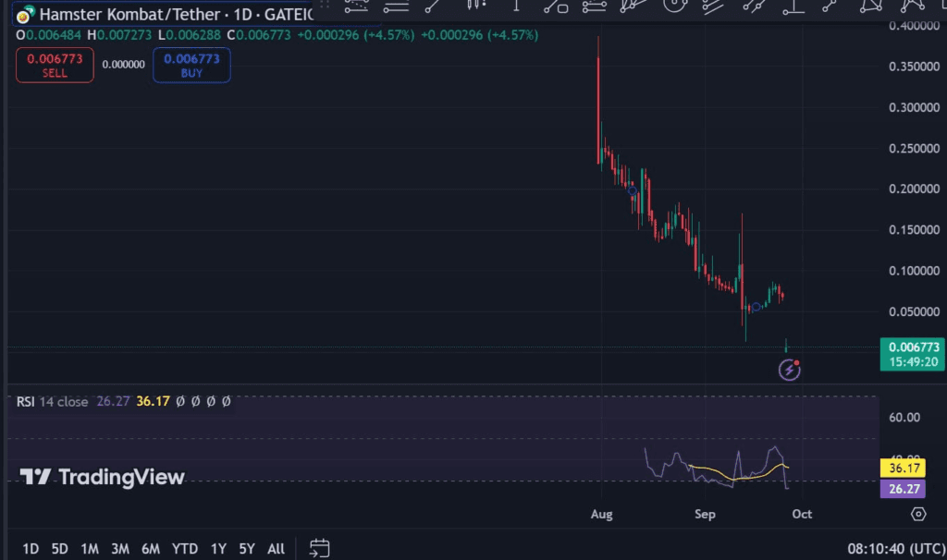Select the 6M time range
The width and height of the screenshot is (947, 560).
pyautogui.click(x=151, y=549)
